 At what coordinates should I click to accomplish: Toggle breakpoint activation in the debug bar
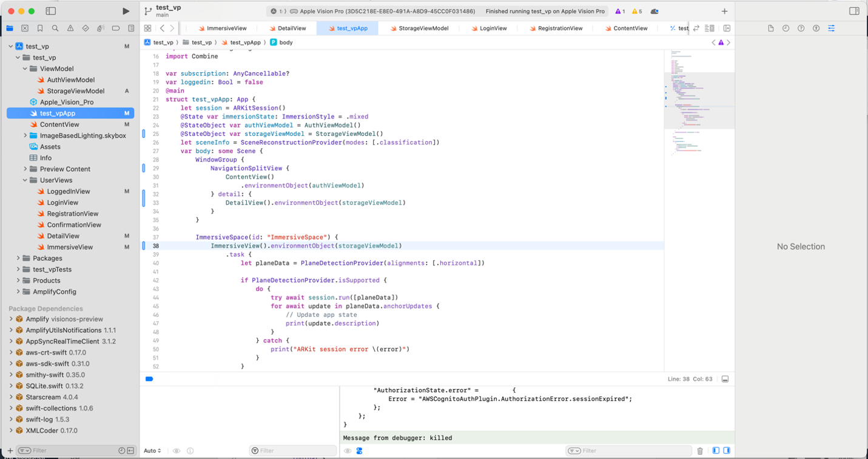(149, 378)
